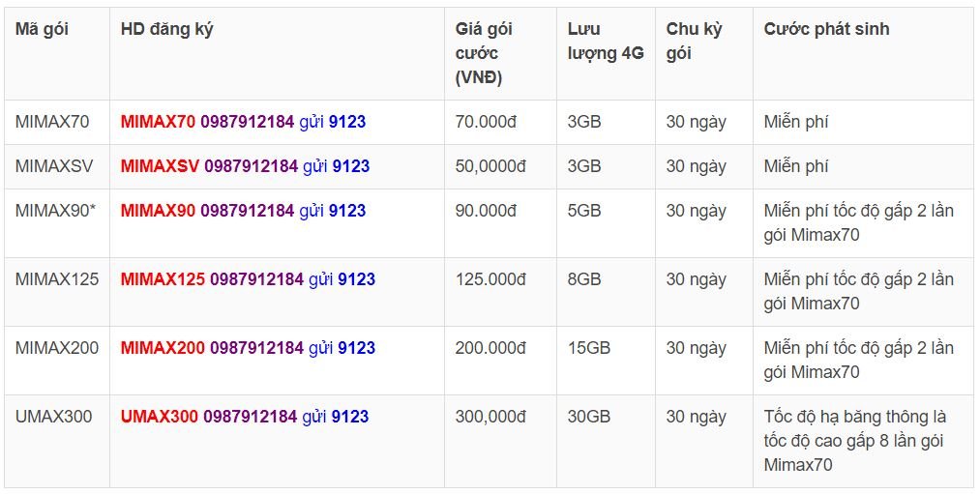Click '30 ngày' in UMAX300 row
980x494 pixels.
click(x=697, y=418)
